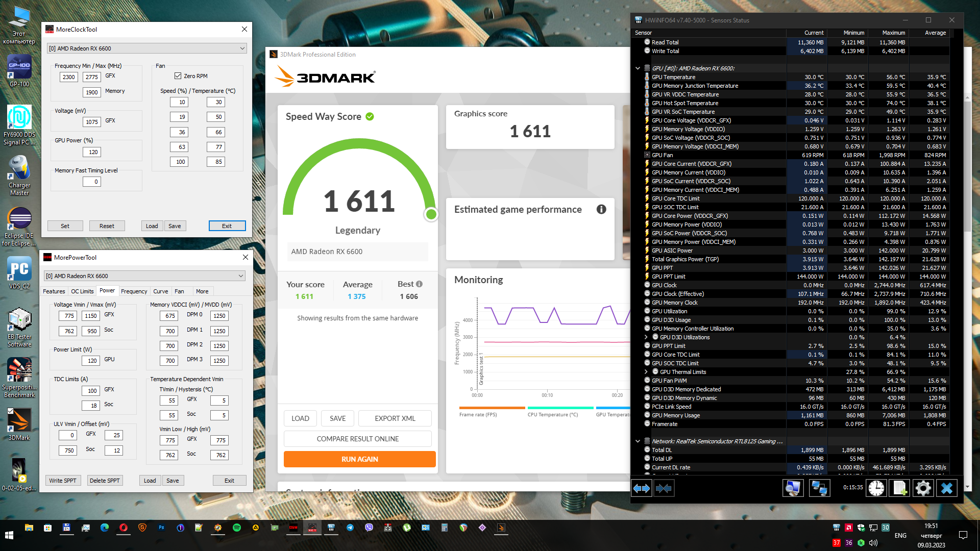Switch to the Frequency tab in MorePowerTool
980x551 pixels.
coord(134,291)
